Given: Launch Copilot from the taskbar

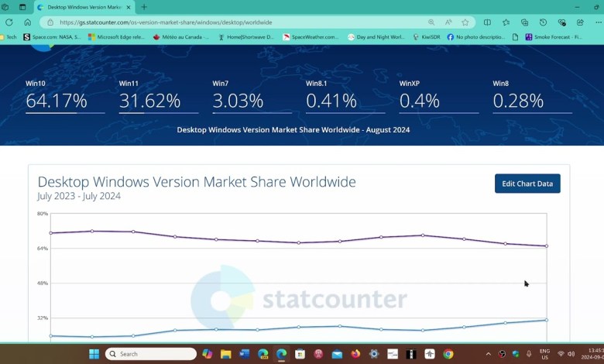Looking at the screenshot, I should pyautogui.click(x=208, y=354).
